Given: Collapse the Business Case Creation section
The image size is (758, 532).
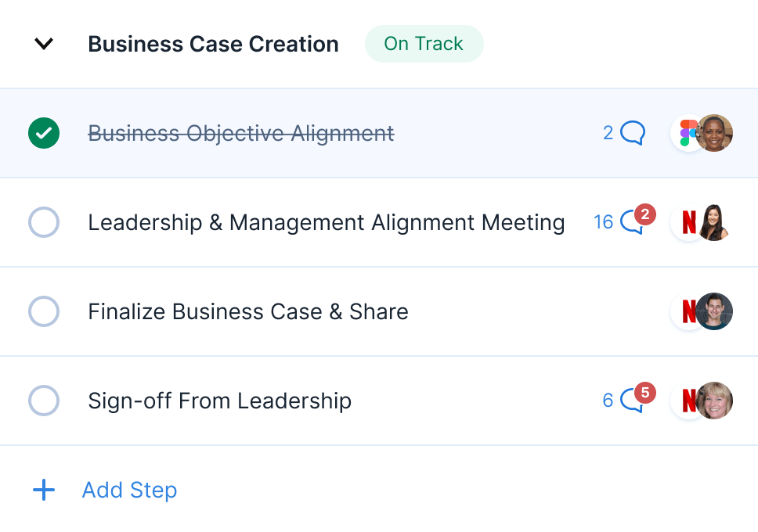Looking at the screenshot, I should (x=44, y=44).
